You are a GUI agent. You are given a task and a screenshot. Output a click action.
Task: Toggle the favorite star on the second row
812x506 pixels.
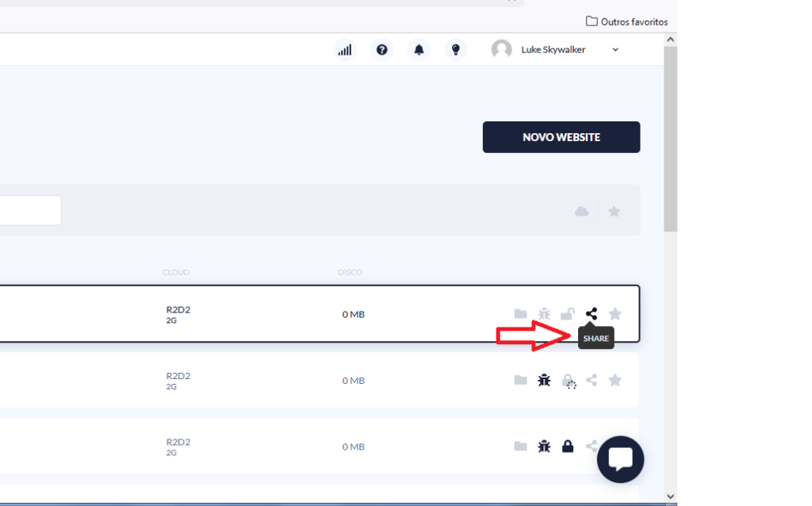[x=615, y=381]
